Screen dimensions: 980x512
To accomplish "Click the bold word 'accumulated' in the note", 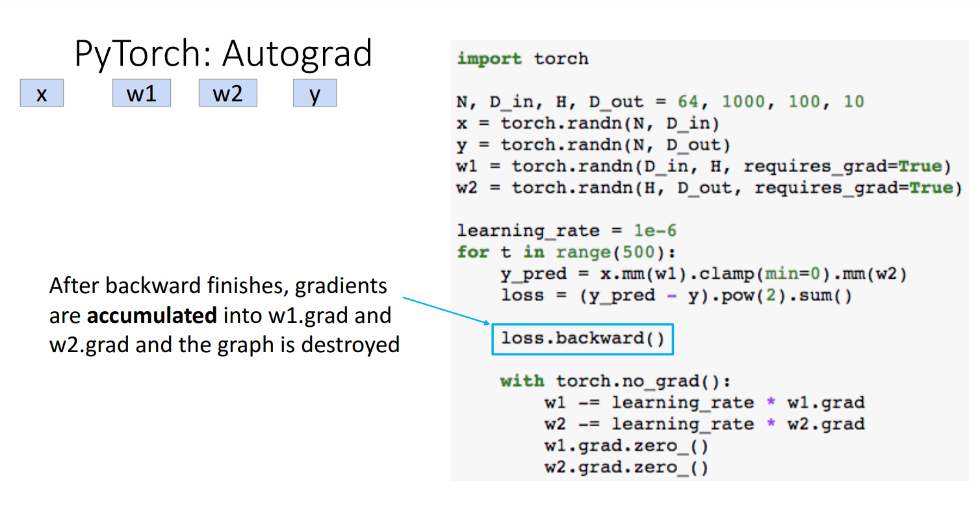I will click(x=152, y=316).
